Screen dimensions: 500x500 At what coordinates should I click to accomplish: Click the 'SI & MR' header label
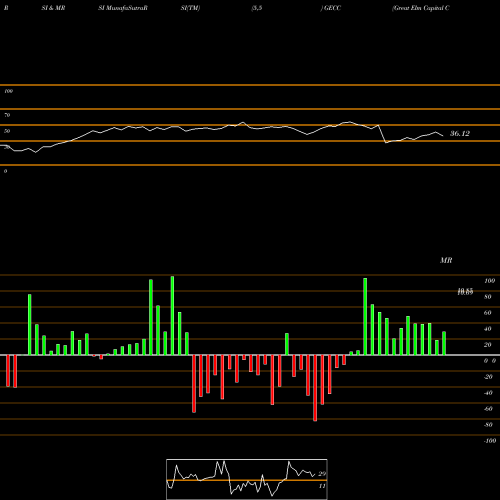coord(53,8)
